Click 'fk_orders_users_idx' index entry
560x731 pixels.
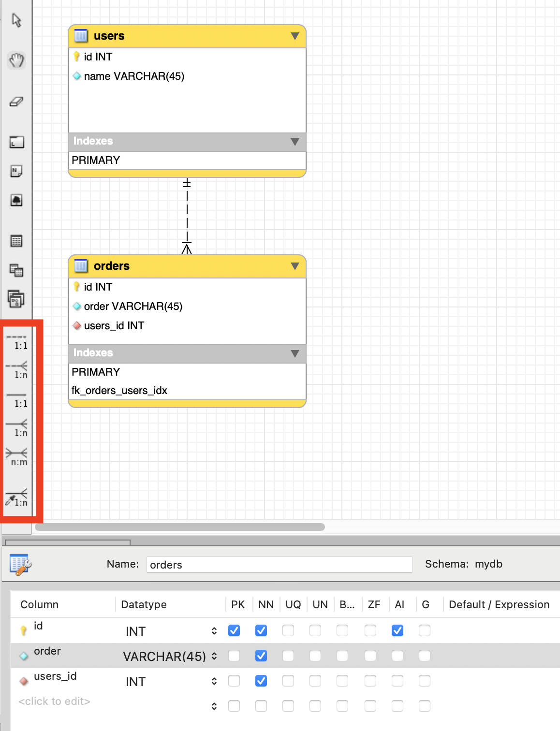[119, 390]
